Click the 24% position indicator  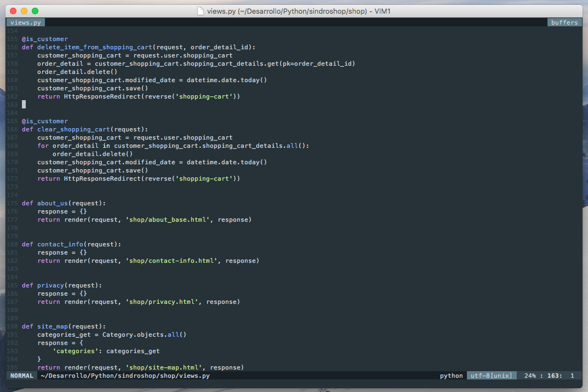530,376
